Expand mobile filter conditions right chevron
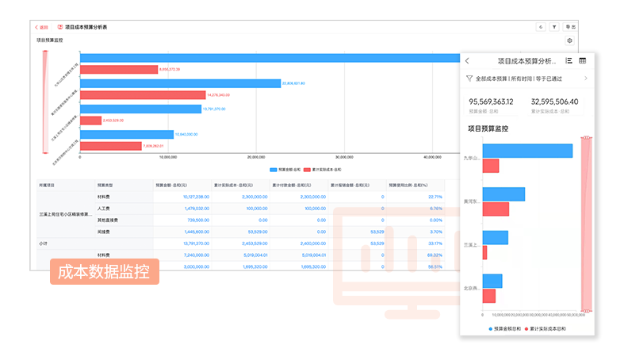Screen dimensions: 628x364 coord(585,79)
